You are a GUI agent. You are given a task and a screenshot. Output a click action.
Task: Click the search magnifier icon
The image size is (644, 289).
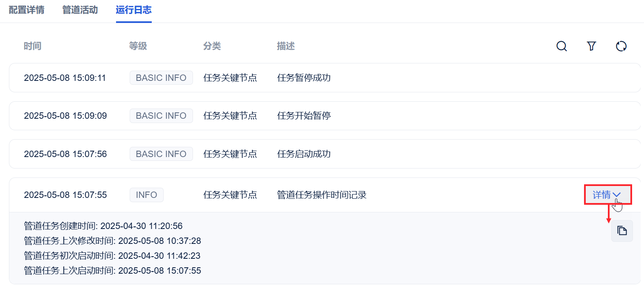[x=562, y=46]
